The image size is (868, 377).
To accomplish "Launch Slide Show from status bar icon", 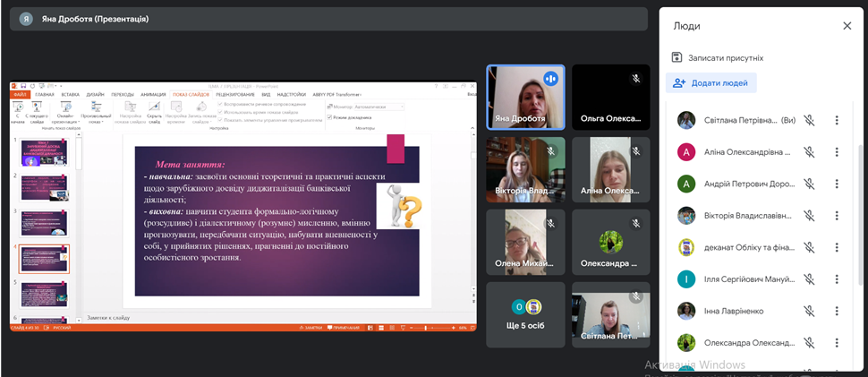I will click(404, 328).
